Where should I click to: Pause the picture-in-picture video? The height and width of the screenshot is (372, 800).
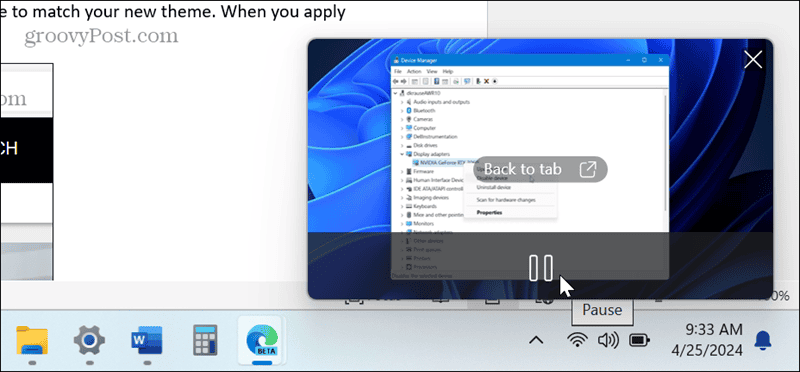540,268
